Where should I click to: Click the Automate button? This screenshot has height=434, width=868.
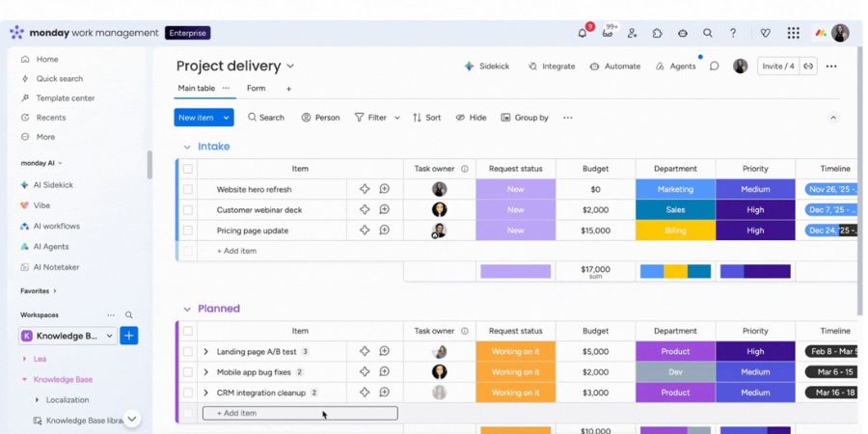coord(615,67)
